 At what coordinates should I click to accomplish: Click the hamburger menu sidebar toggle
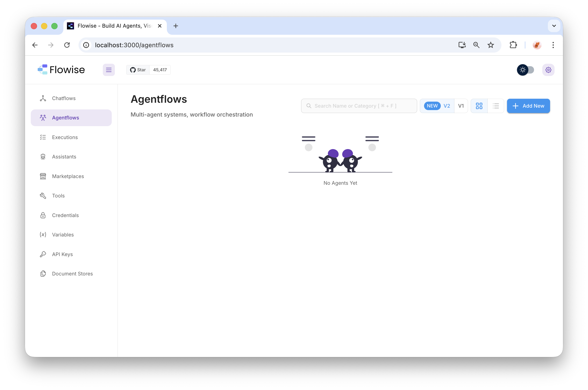coord(109,70)
